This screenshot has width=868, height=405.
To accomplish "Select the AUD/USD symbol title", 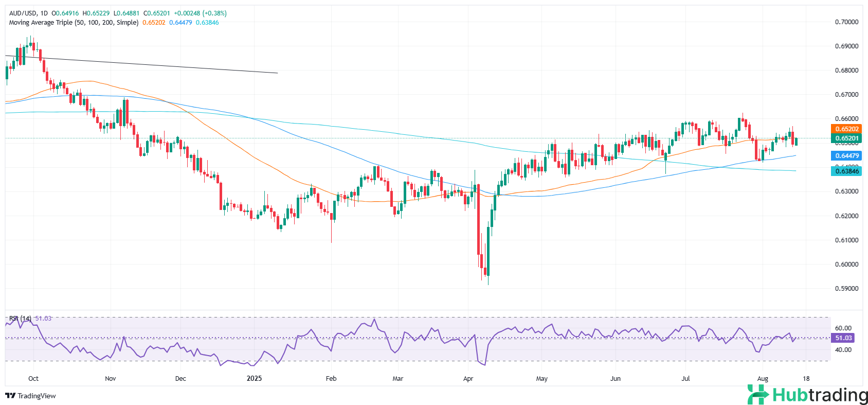I will tap(23, 13).
